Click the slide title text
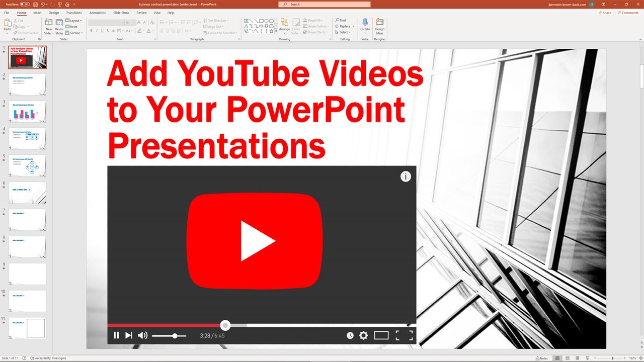Screen dimensions: 644x362 (265, 111)
